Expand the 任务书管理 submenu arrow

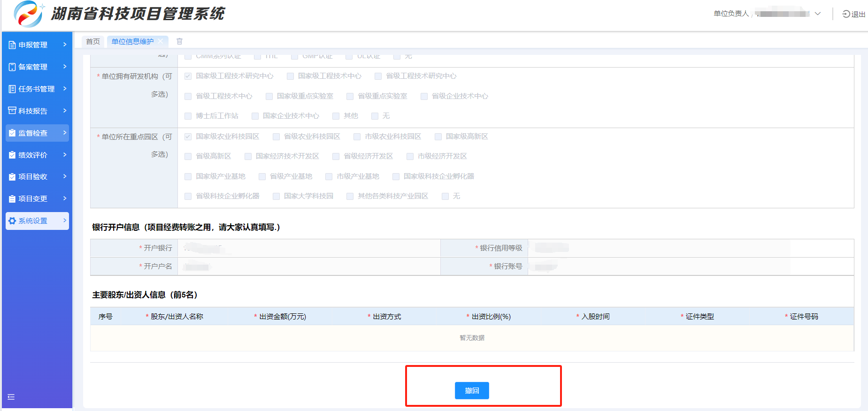(x=65, y=89)
